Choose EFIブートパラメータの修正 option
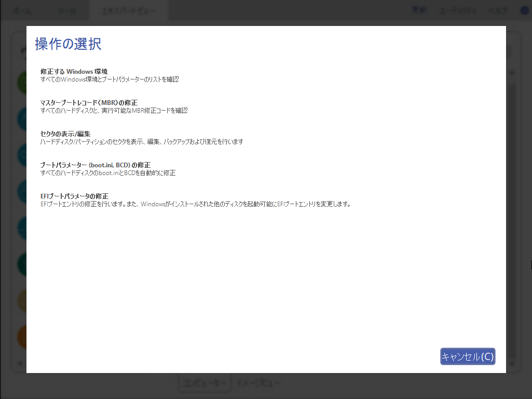 [x=75, y=196]
